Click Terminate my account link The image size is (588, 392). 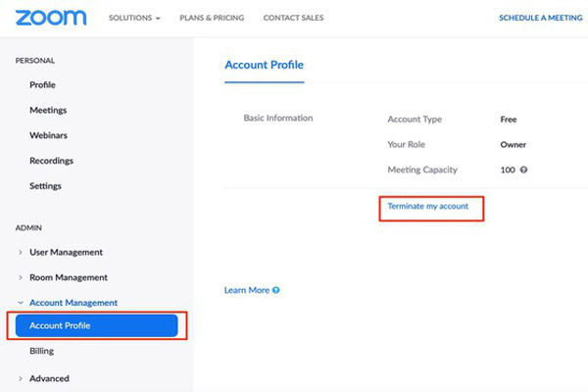point(429,206)
